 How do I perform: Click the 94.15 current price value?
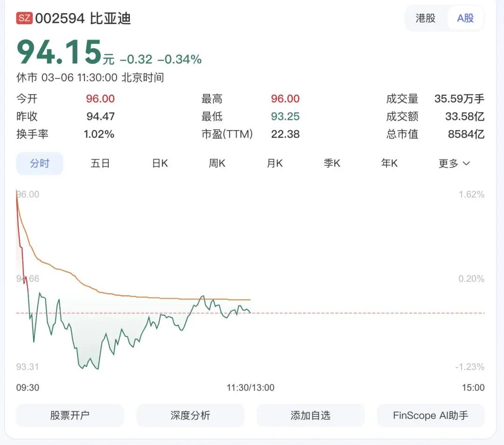pyautogui.click(x=59, y=52)
